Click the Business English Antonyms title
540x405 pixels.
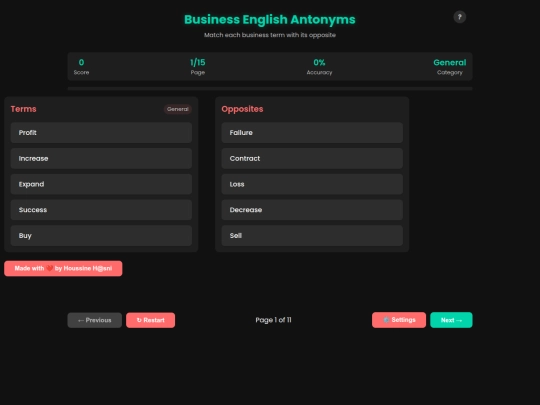(270, 20)
